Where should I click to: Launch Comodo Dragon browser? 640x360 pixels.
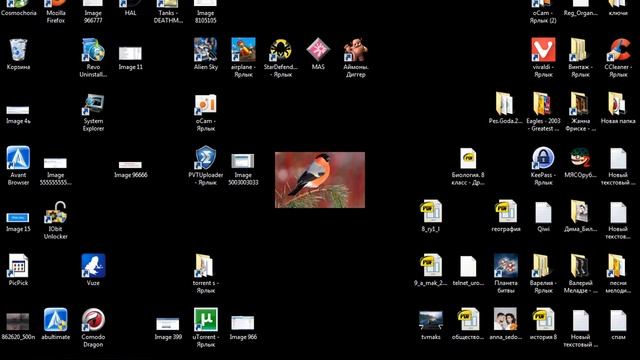93,320
